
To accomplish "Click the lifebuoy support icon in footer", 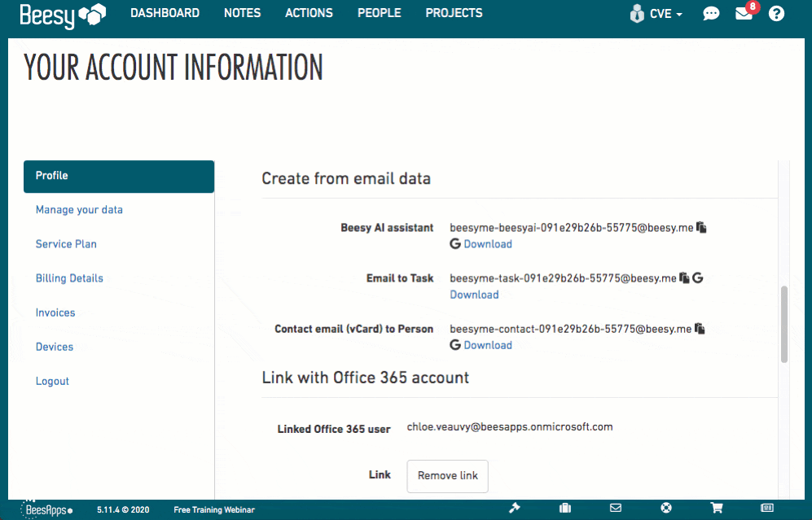I will tap(666, 508).
